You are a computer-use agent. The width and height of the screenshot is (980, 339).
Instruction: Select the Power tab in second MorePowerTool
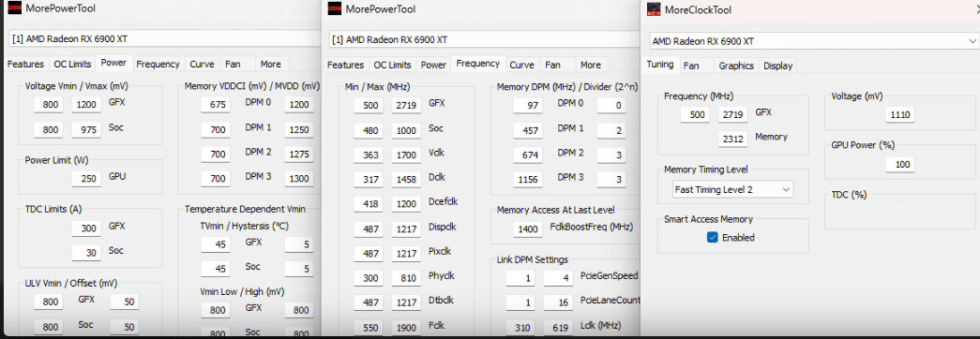(433, 65)
